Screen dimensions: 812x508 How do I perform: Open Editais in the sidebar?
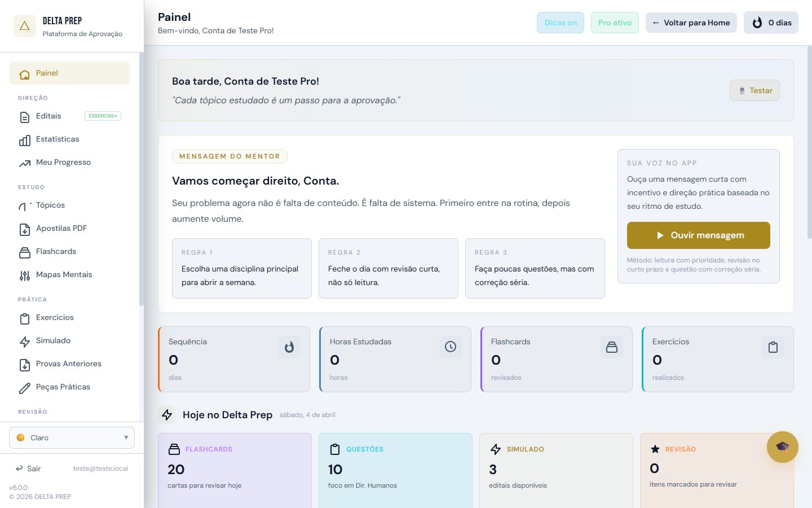click(x=48, y=116)
